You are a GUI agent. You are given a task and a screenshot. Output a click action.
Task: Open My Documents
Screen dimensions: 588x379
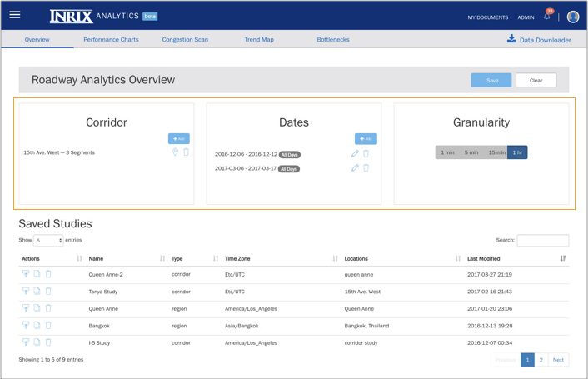click(487, 17)
